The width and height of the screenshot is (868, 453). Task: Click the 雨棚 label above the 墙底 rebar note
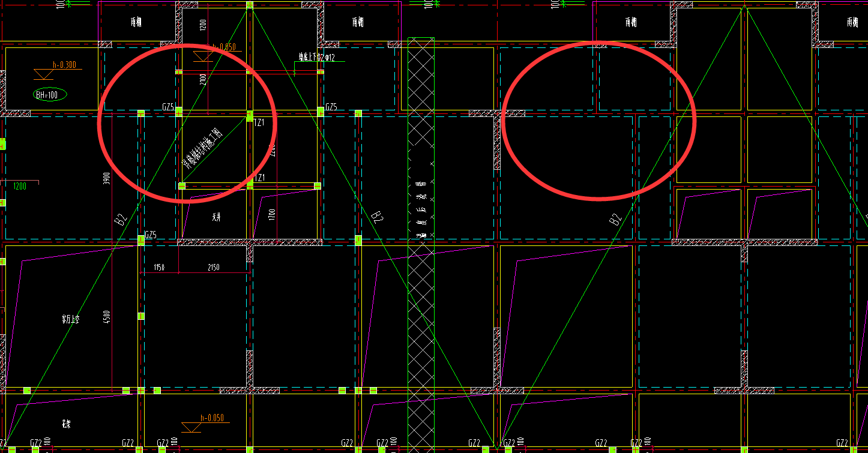tap(358, 22)
